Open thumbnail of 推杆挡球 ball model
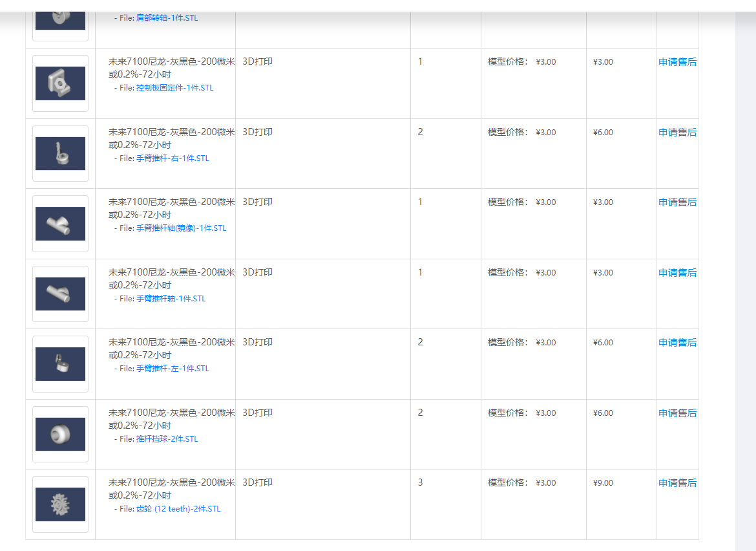 [x=60, y=434]
